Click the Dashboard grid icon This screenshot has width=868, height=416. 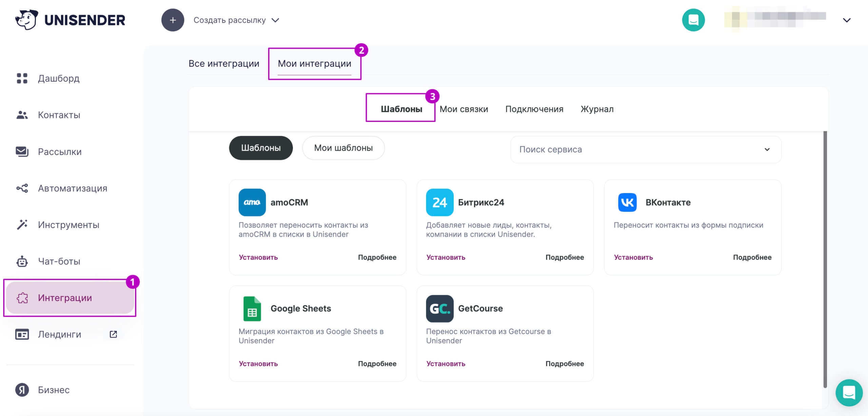pyautogui.click(x=22, y=78)
